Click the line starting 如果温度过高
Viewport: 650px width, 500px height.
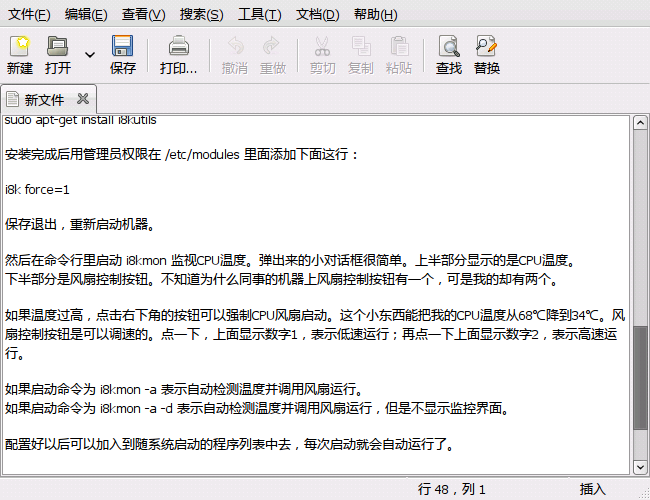point(315,315)
